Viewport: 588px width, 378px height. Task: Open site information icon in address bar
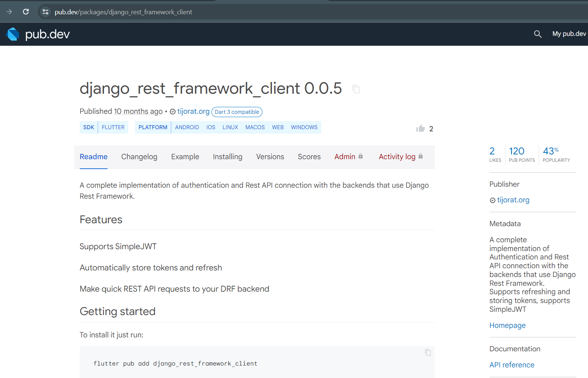pyautogui.click(x=45, y=12)
